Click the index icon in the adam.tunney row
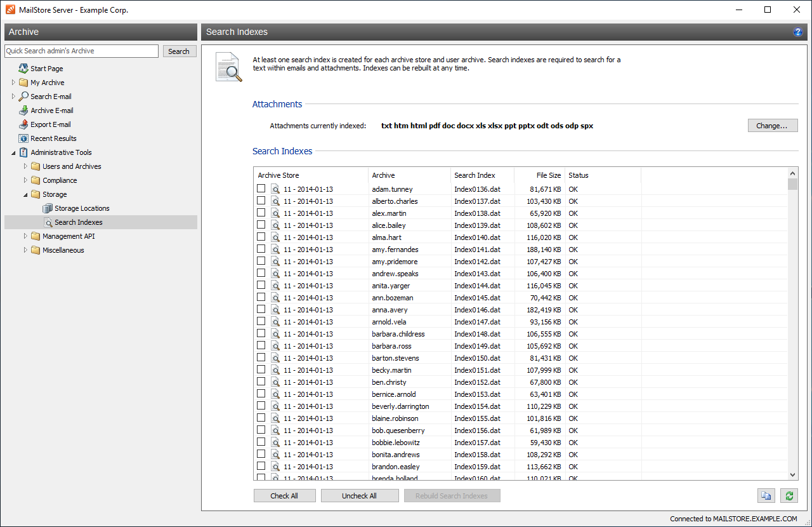Image resolution: width=812 pixels, height=527 pixels. [275, 189]
